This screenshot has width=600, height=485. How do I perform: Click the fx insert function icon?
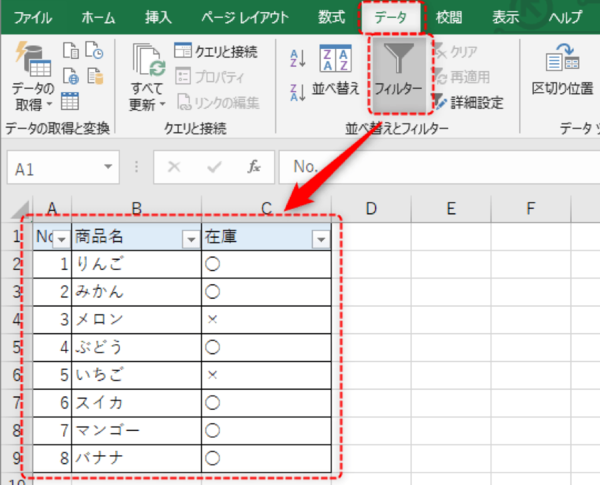tap(254, 167)
